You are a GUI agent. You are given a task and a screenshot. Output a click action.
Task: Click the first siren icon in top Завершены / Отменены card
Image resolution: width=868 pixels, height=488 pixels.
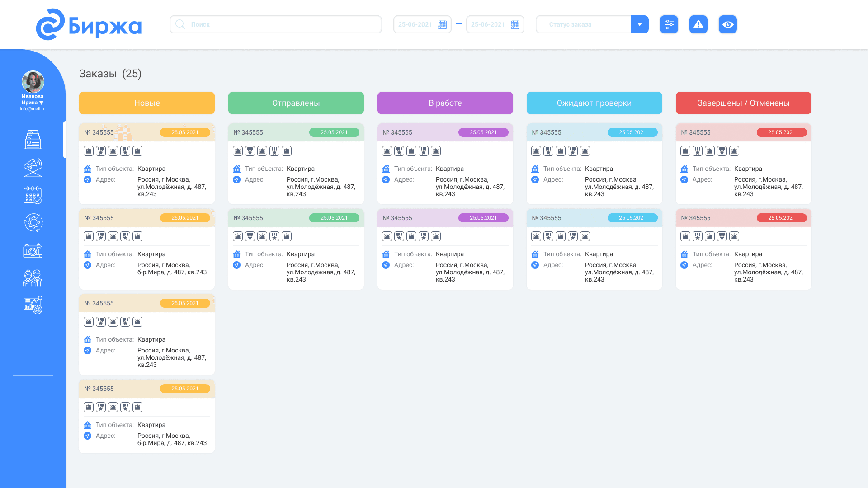click(685, 151)
